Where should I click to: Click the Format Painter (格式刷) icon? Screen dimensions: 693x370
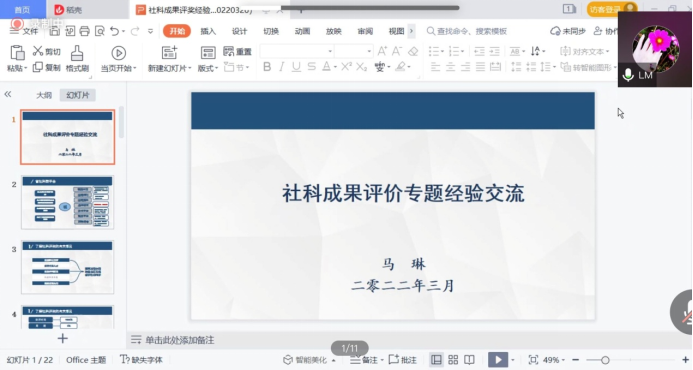point(77,53)
